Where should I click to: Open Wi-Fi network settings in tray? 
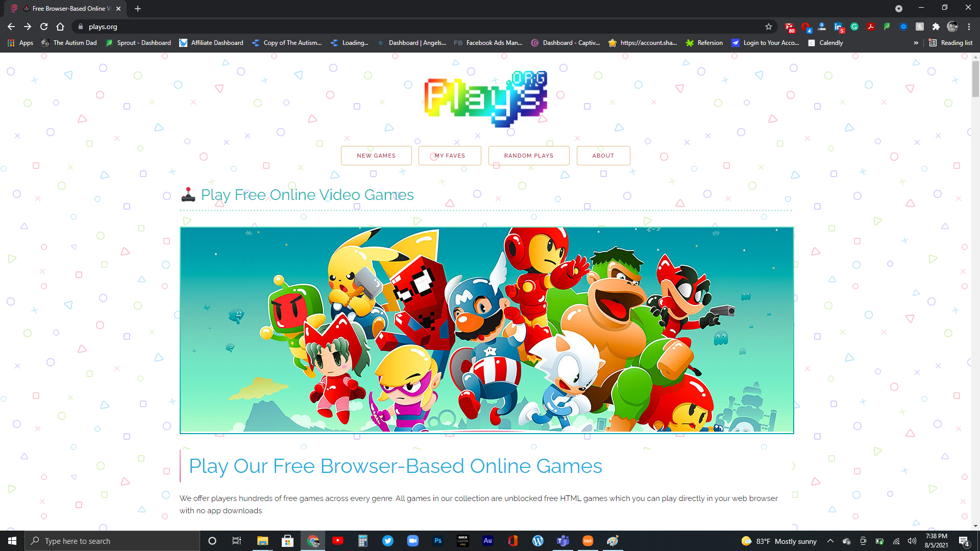896,541
